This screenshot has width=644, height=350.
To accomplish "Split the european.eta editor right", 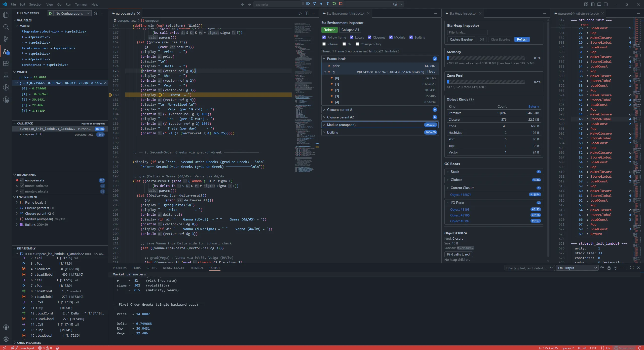I will point(307,13).
